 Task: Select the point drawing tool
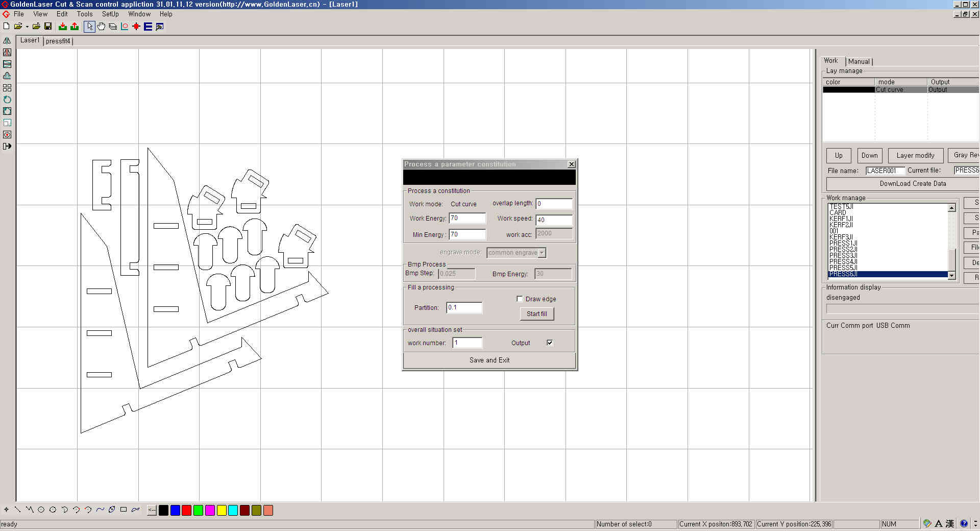pos(6,510)
